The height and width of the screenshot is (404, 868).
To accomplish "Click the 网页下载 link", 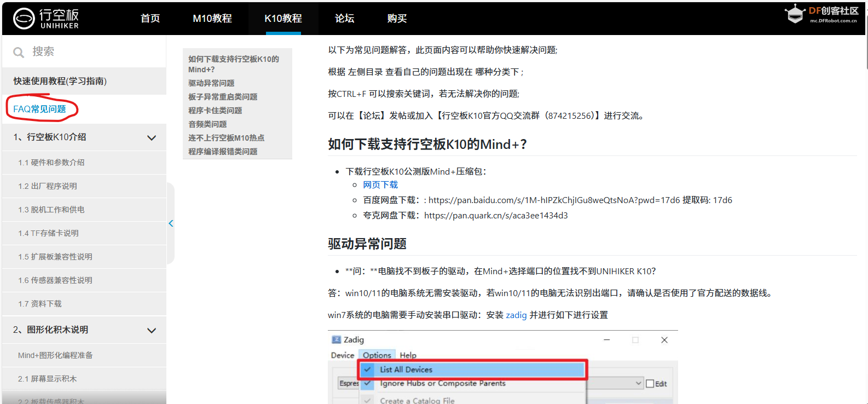I will [380, 185].
